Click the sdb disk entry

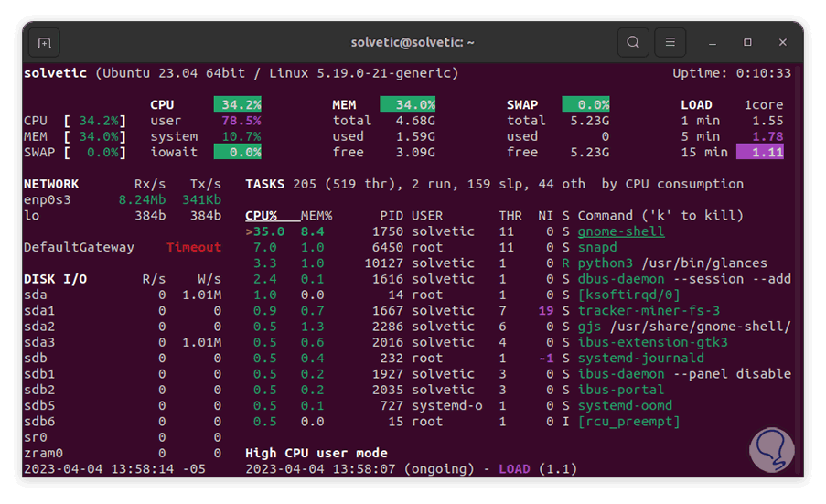tap(36, 358)
